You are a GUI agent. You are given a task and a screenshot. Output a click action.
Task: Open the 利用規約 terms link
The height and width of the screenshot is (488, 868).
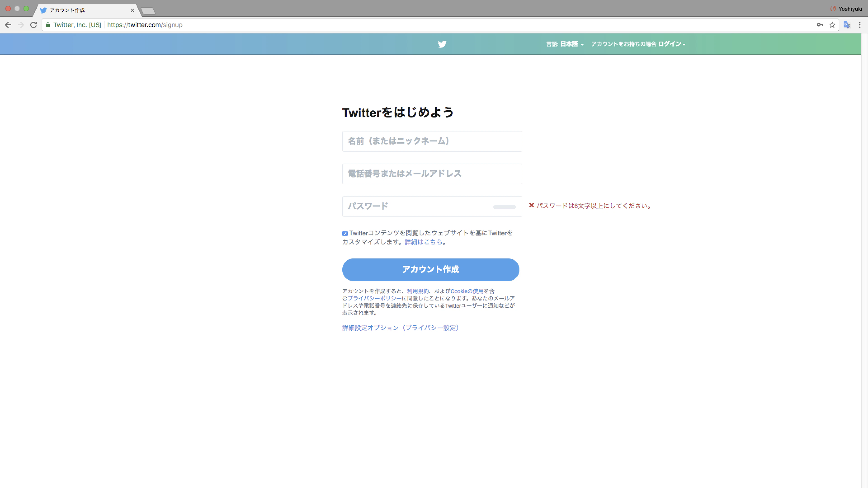tap(418, 291)
